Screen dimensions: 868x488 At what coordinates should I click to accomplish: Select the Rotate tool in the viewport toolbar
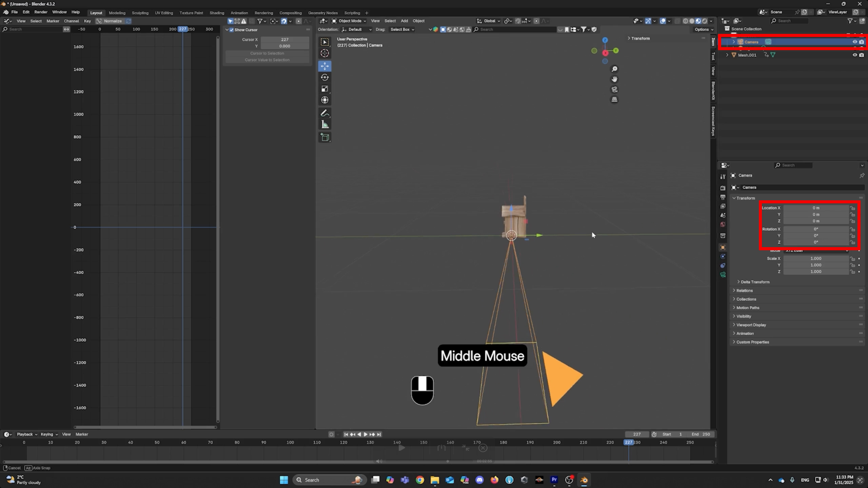324,78
